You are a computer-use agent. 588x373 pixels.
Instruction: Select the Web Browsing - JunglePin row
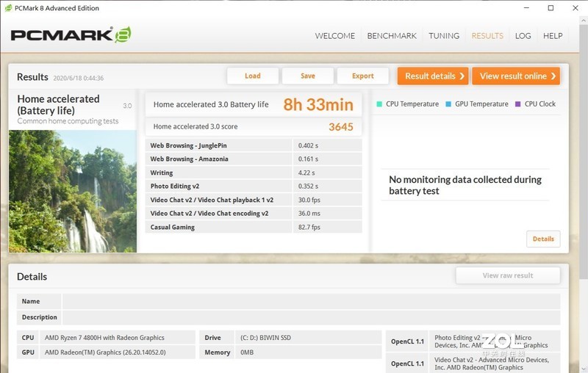[254, 145]
